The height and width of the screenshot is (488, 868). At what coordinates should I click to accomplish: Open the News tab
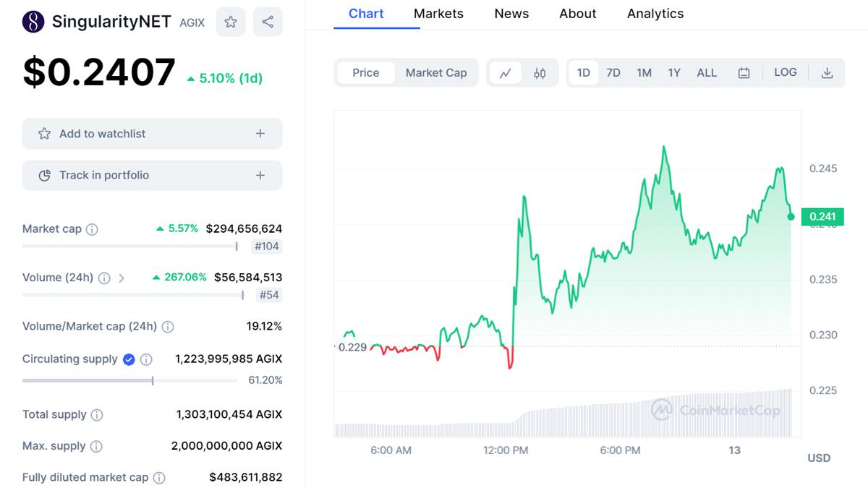(511, 14)
